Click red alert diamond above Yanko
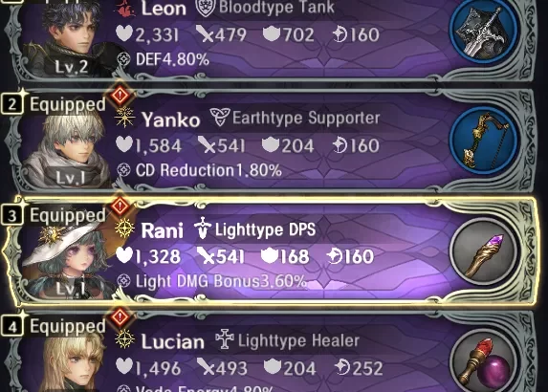This screenshot has width=548, height=392. click(x=121, y=95)
